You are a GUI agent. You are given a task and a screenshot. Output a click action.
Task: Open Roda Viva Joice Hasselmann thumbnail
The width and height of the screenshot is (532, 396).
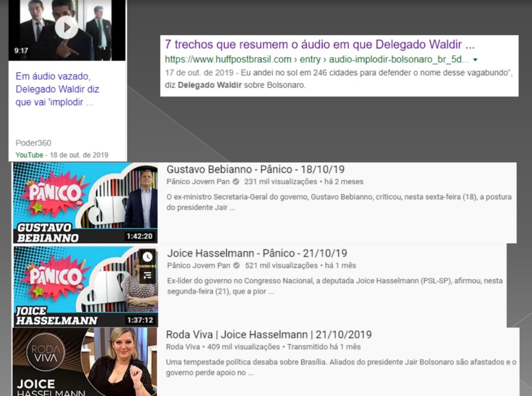point(85,361)
